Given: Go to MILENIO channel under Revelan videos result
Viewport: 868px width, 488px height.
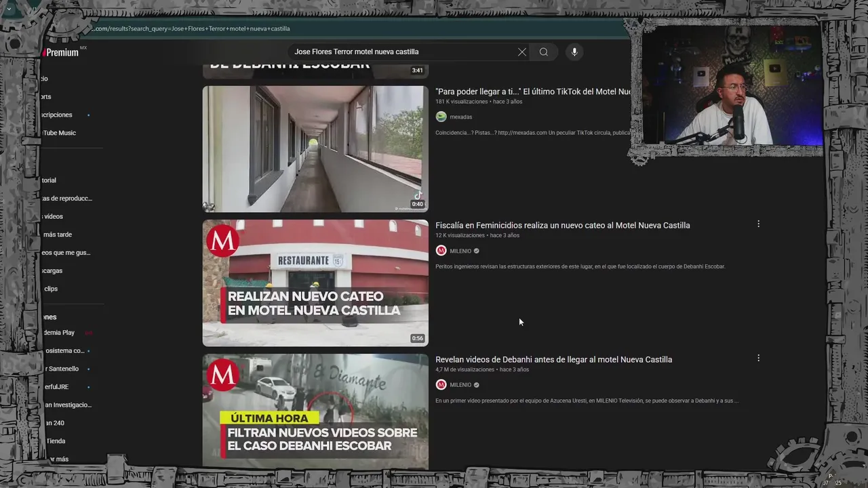Looking at the screenshot, I should (x=460, y=385).
